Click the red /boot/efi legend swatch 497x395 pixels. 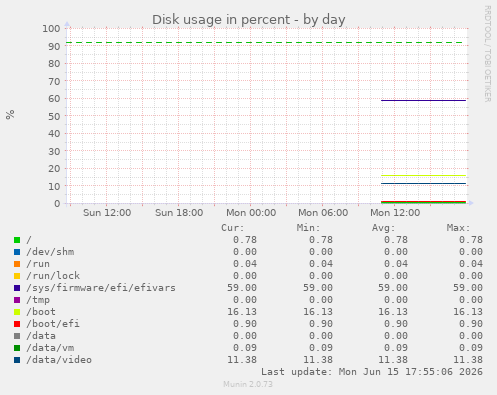tap(17, 324)
